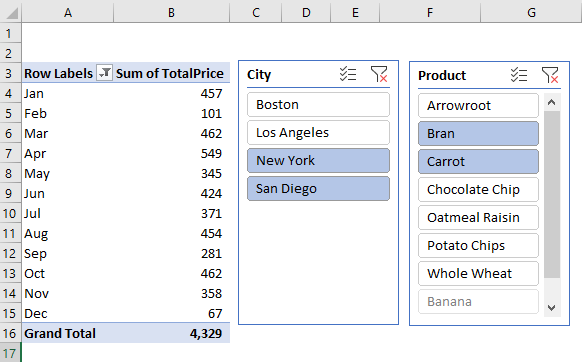Screen dimensions: 582x362
Task: Click the Grand Total label cell
Action: [68, 333]
